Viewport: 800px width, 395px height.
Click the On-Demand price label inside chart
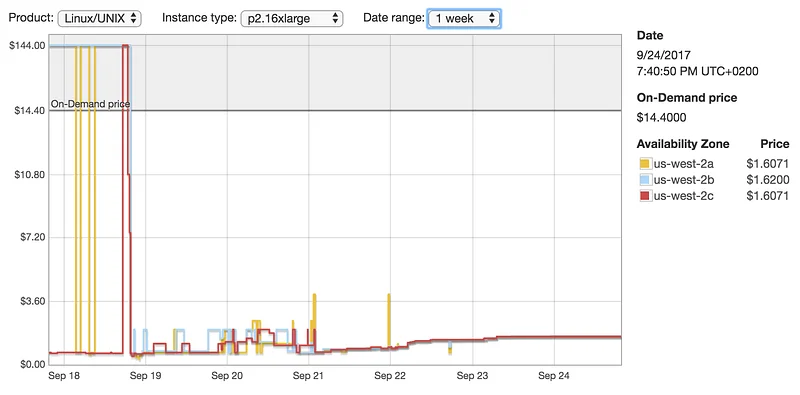[x=90, y=104]
